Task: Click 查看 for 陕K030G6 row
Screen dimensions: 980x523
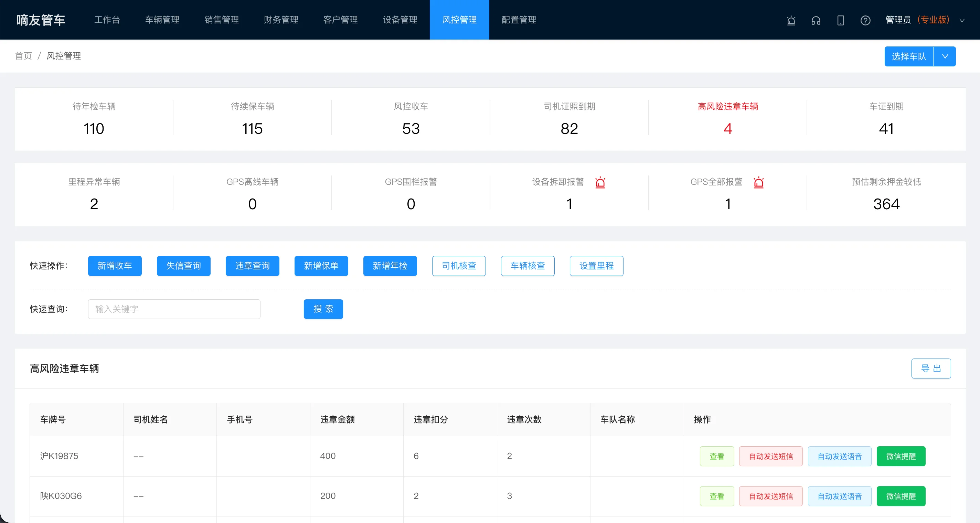Action: [717, 497]
